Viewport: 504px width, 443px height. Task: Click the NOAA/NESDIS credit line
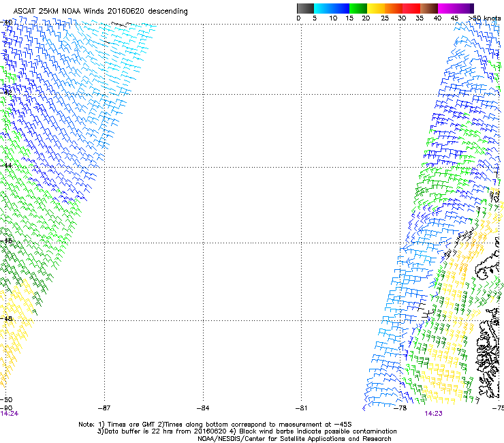294,439
